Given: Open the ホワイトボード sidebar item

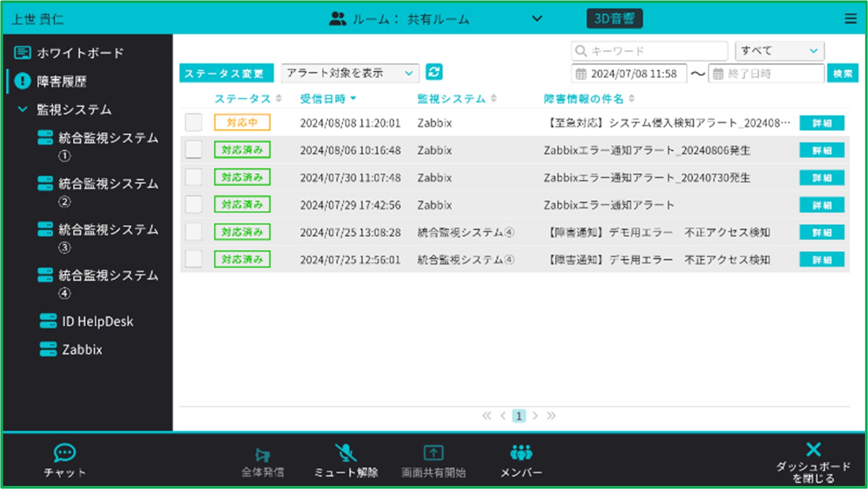Looking at the screenshot, I should click(69, 52).
